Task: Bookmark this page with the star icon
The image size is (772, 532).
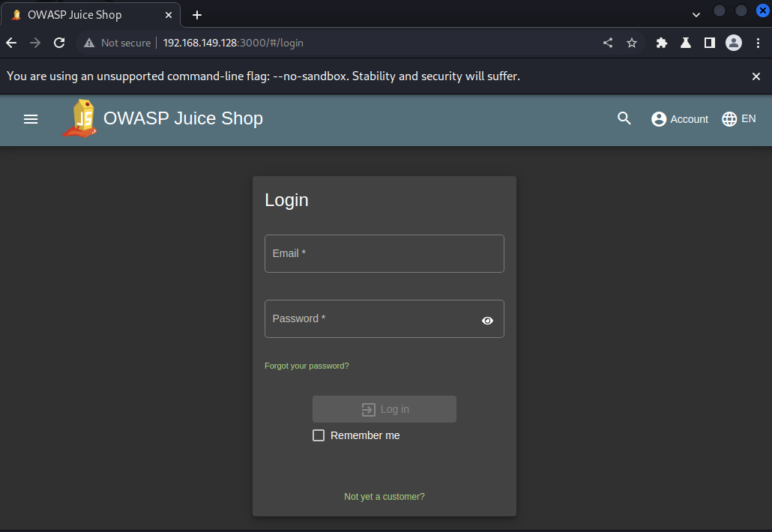Action: pyautogui.click(x=632, y=43)
